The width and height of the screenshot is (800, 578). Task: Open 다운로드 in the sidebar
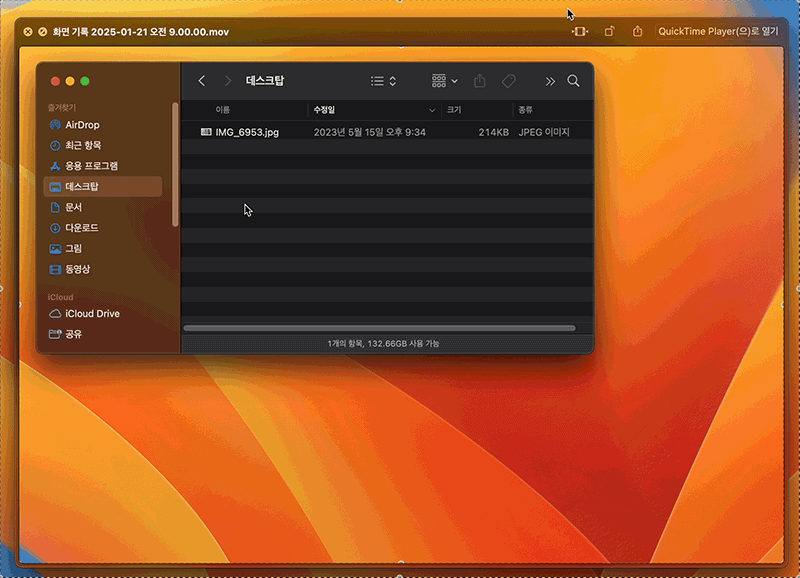103,228
